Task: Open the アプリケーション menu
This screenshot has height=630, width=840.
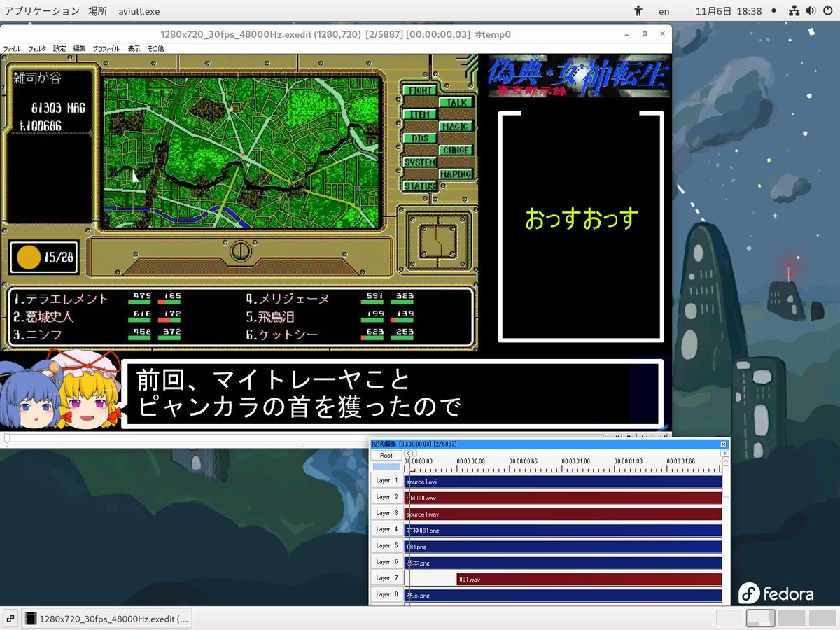Action: pyautogui.click(x=42, y=11)
